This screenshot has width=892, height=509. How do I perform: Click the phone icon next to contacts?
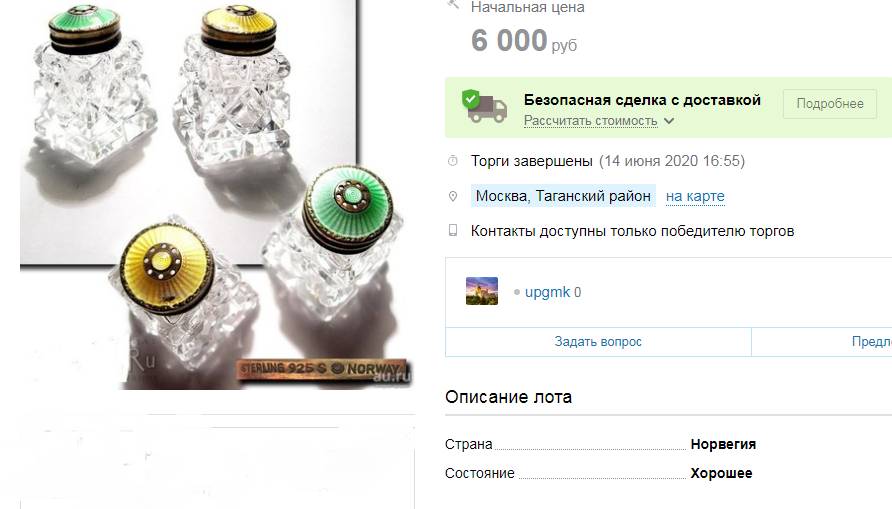[x=453, y=230]
